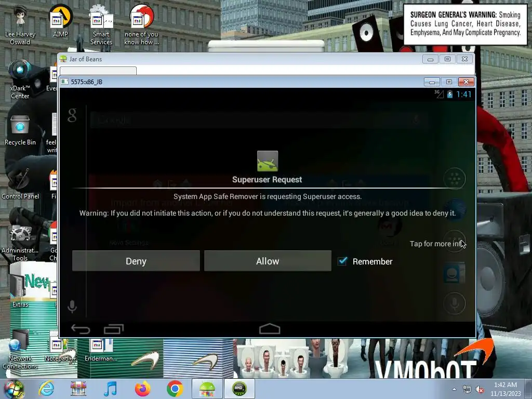Viewport: 532px width, 399px height.
Task: Tap for more info link
Action: pyautogui.click(x=436, y=244)
